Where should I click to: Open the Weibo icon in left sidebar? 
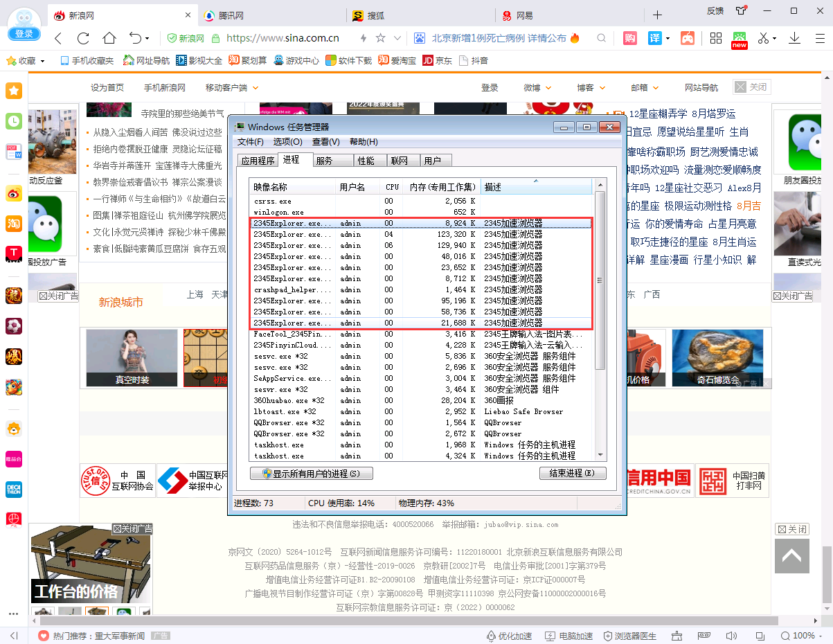point(14,193)
